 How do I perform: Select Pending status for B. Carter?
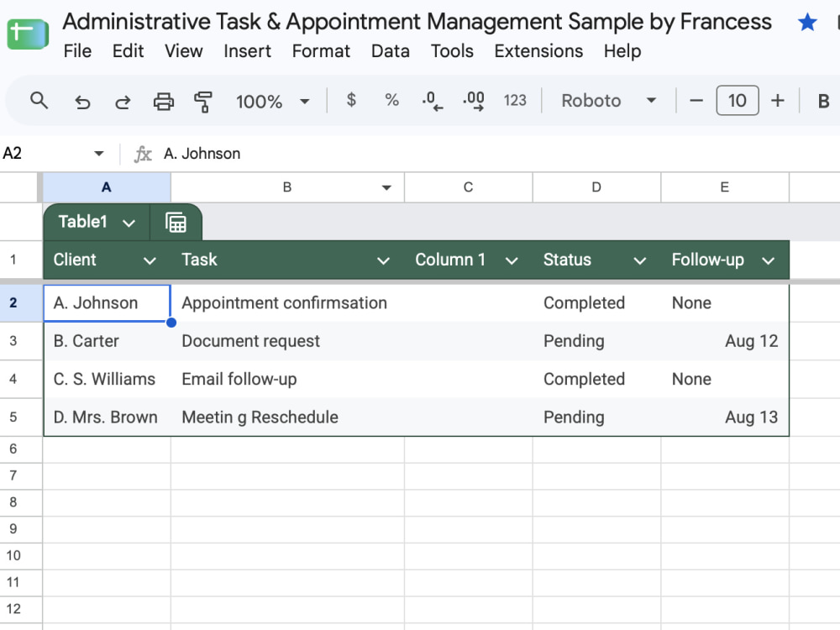click(x=596, y=341)
